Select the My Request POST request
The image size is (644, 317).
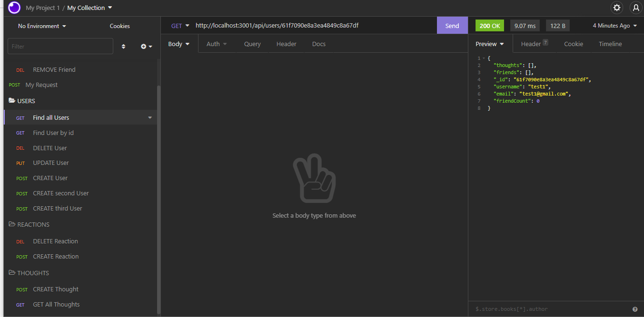(80, 85)
